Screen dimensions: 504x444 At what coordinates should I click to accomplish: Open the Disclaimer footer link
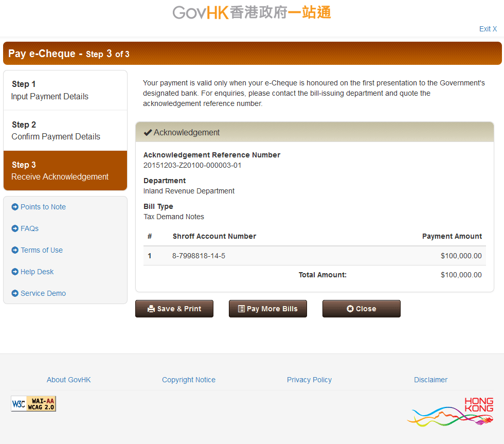pyautogui.click(x=431, y=380)
